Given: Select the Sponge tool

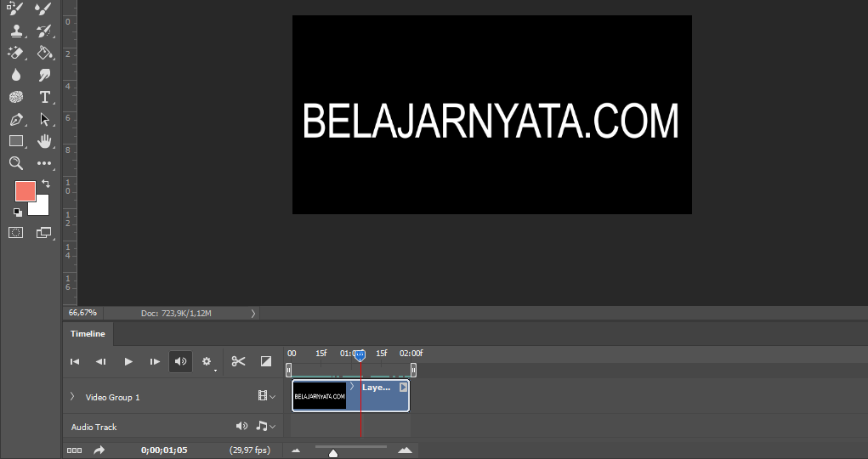Looking at the screenshot, I should 15,98.
